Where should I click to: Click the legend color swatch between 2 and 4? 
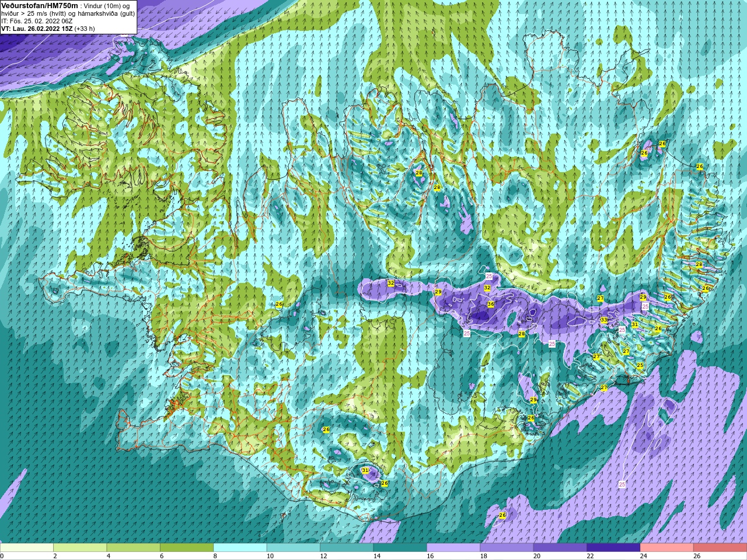point(80,548)
